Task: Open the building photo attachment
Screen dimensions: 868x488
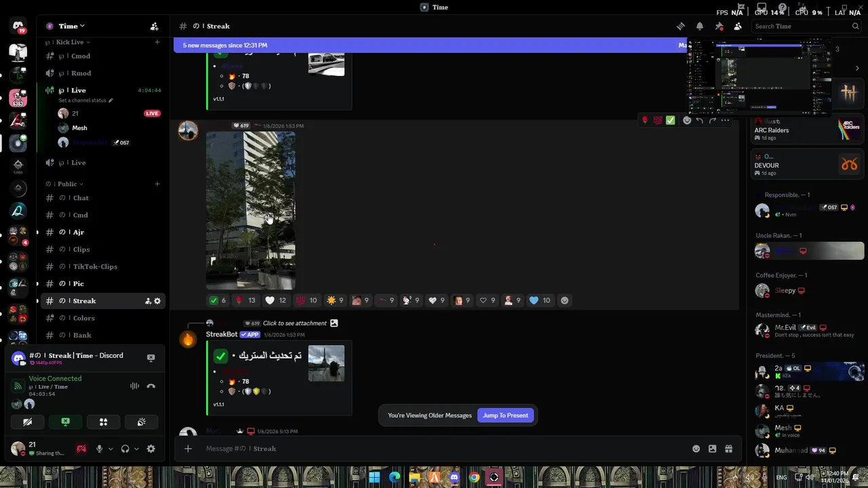Action: (x=250, y=211)
